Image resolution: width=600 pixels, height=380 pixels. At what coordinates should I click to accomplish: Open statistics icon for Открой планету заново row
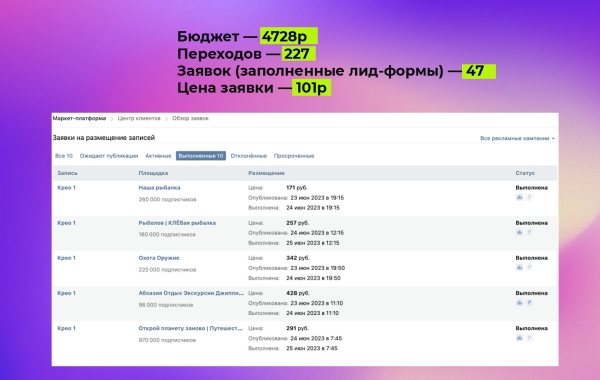[519, 338]
